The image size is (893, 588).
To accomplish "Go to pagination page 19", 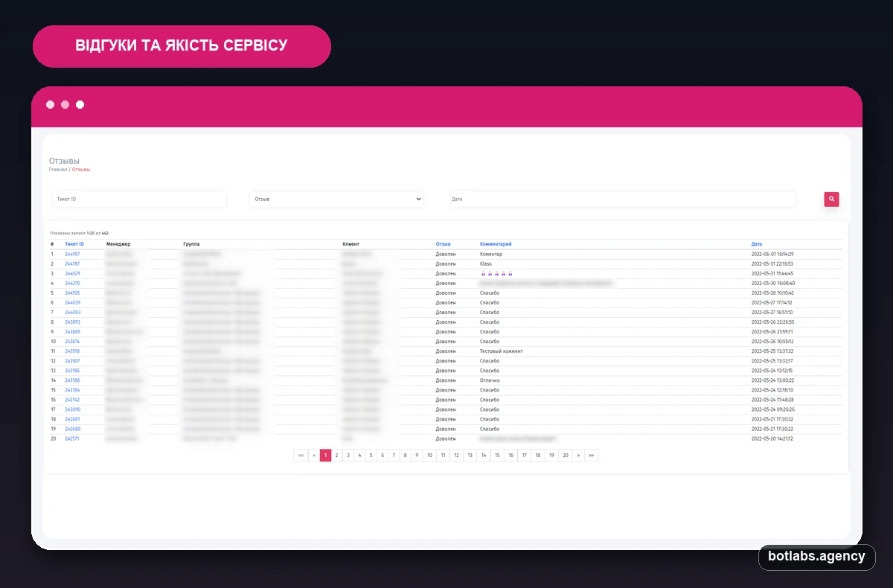I will click(551, 455).
